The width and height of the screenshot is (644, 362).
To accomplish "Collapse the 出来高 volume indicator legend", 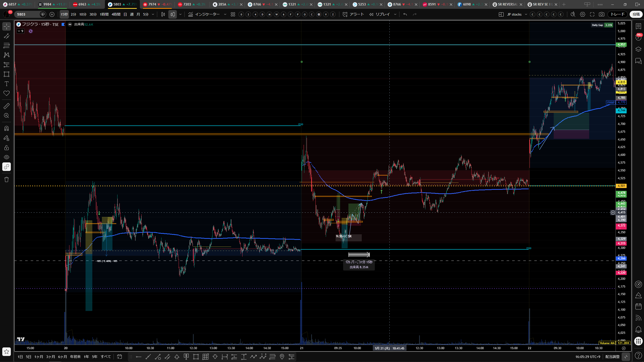I will coord(70,24).
